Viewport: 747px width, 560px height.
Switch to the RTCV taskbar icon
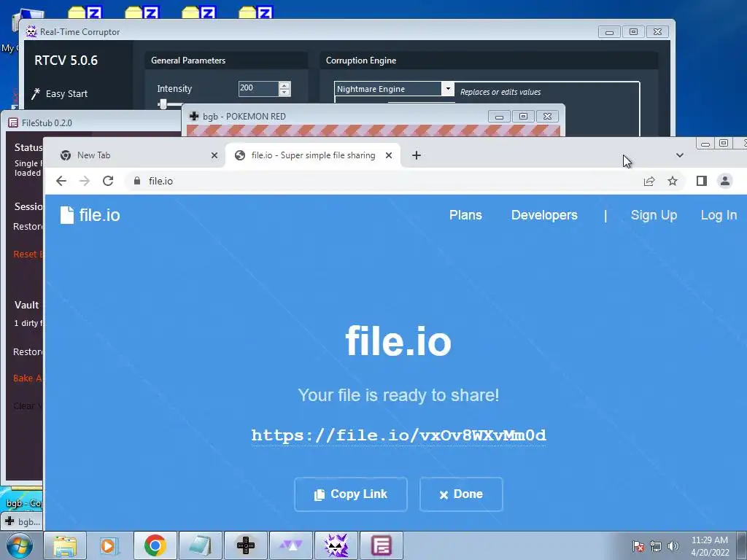click(336, 545)
